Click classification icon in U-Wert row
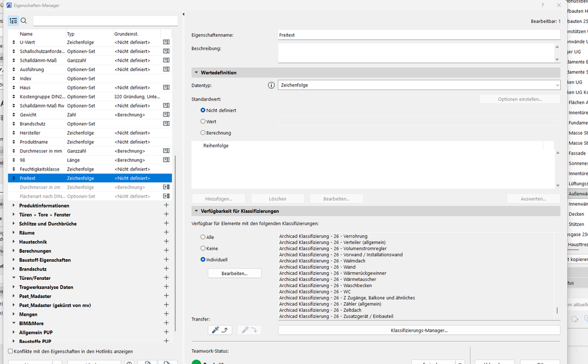Image resolution: width=588 pixels, height=364 pixels. point(166,42)
